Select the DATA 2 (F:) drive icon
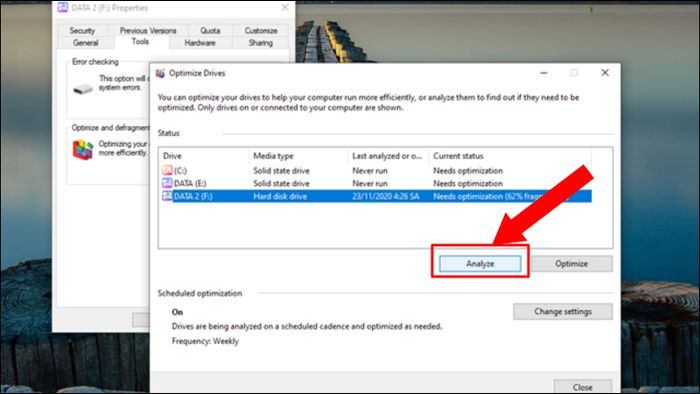Image resolution: width=700 pixels, height=394 pixels. (x=167, y=196)
